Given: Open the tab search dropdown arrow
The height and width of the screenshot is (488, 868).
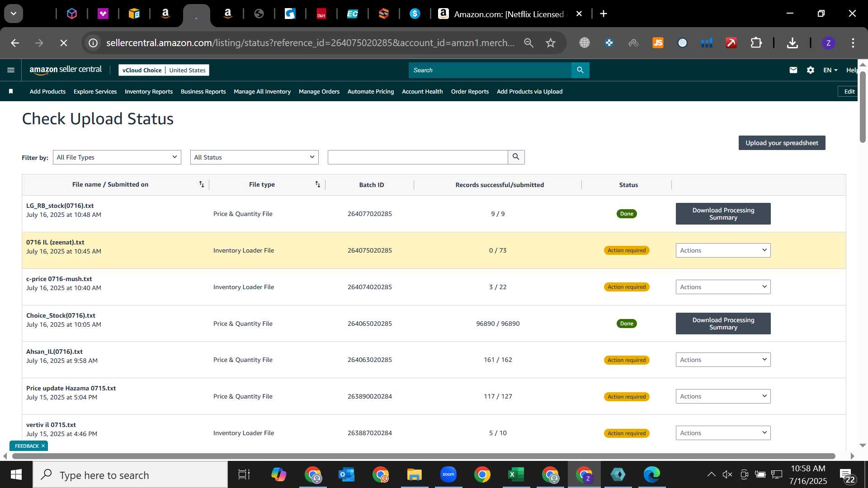Looking at the screenshot, I should coord(14,14).
